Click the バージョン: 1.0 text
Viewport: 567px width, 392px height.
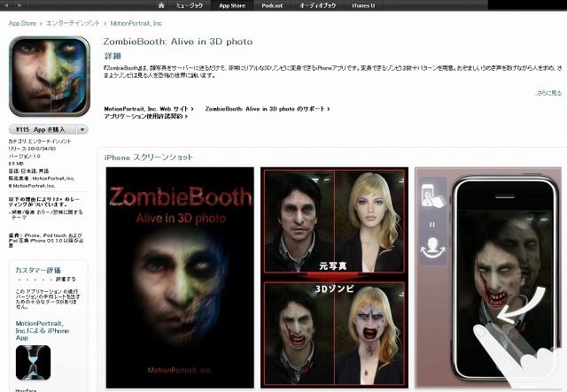[x=24, y=156]
